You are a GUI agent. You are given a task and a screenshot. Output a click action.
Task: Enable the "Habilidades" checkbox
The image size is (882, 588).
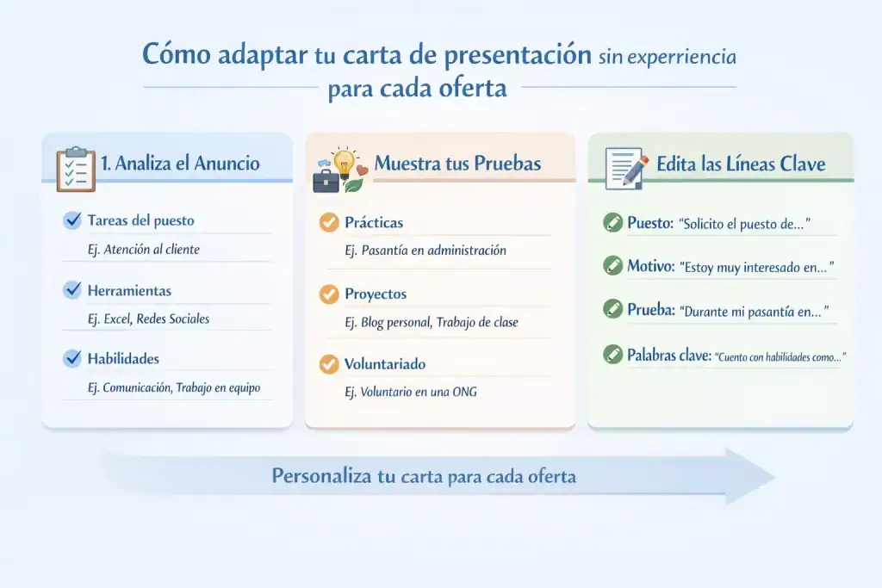(72, 359)
